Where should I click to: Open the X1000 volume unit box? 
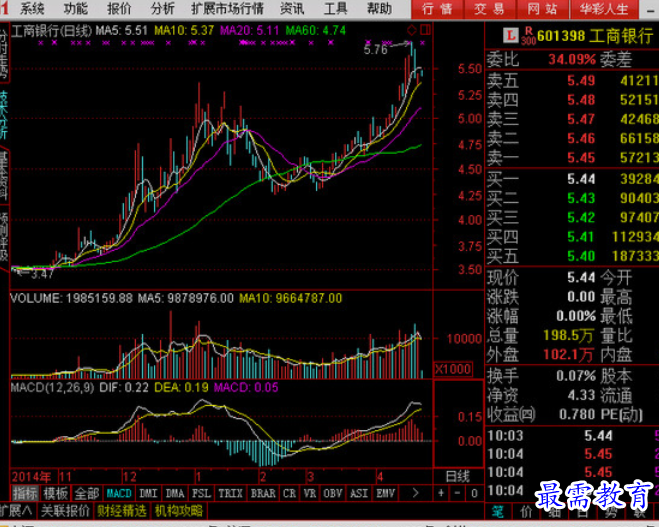(453, 369)
